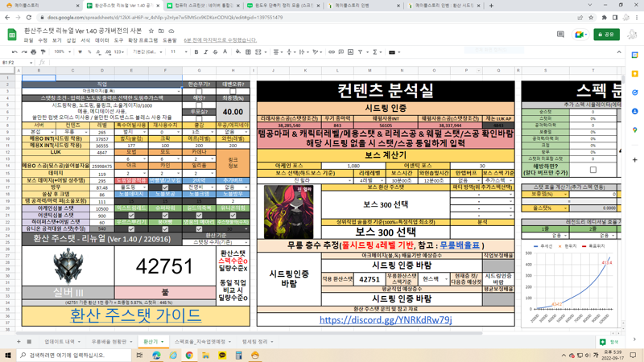The height and width of the screenshot is (362, 644).
Task: Insert a link from toolbar
Action: point(332,52)
